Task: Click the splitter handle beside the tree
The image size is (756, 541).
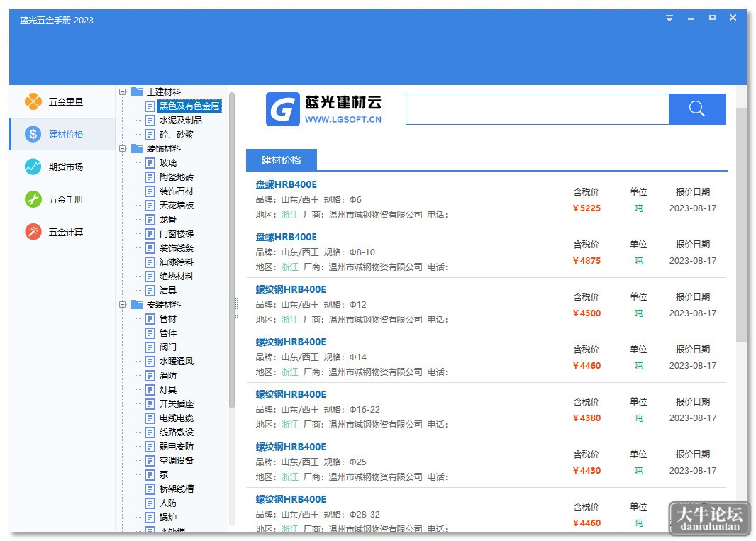Action: [x=237, y=308]
